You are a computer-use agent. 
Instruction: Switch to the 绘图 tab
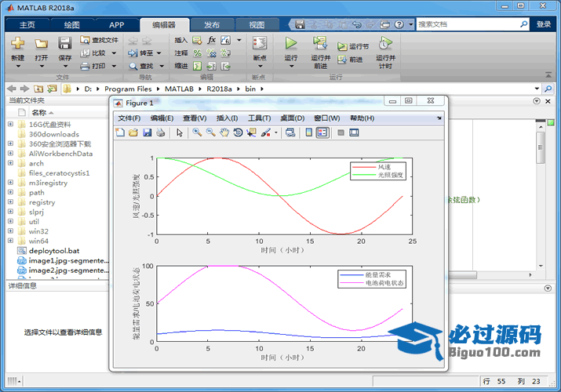pos(72,24)
